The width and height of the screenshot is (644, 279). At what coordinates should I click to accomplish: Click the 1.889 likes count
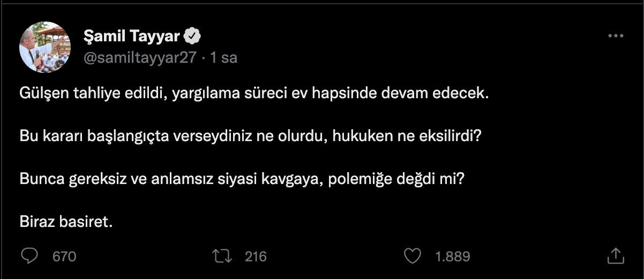(x=453, y=257)
